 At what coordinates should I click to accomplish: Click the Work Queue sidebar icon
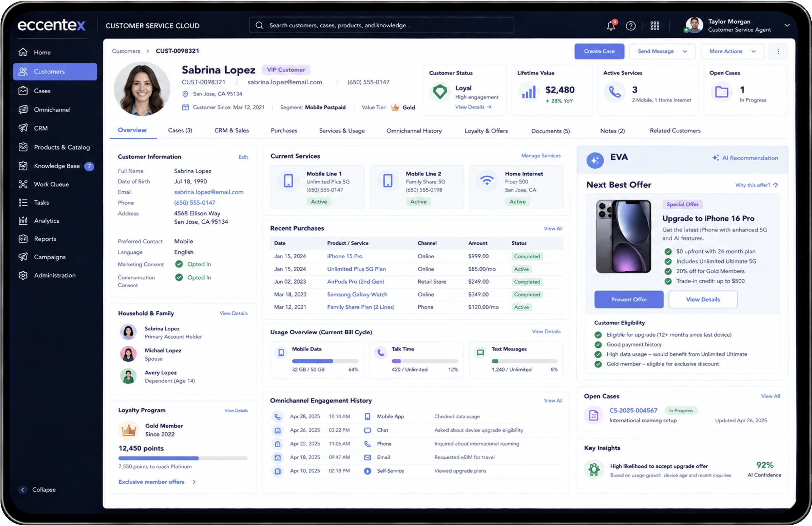pyautogui.click(x=23, y=184)
